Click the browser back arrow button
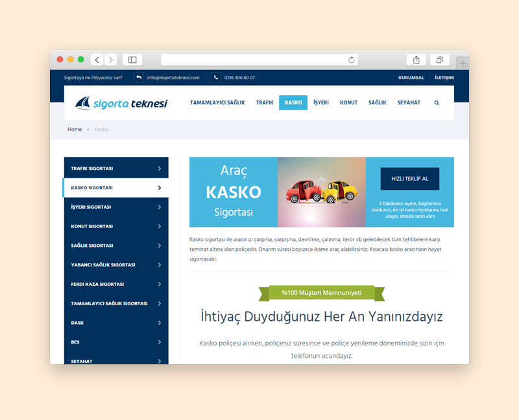The height and width of the screenshot is (420, 519). [97, 60]
